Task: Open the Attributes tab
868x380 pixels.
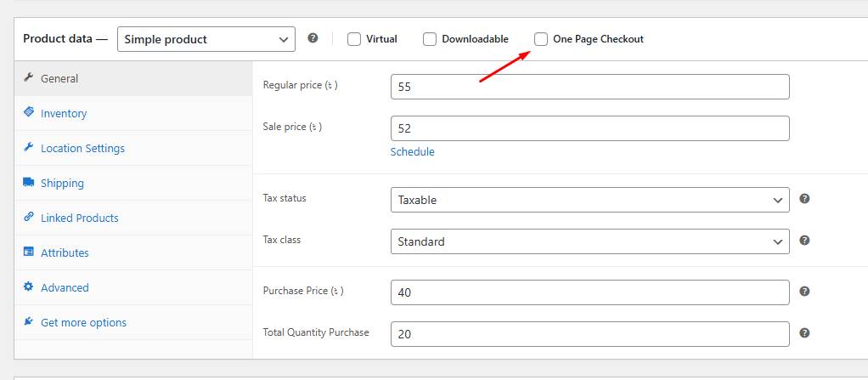Action: click(x=133, y=253)
